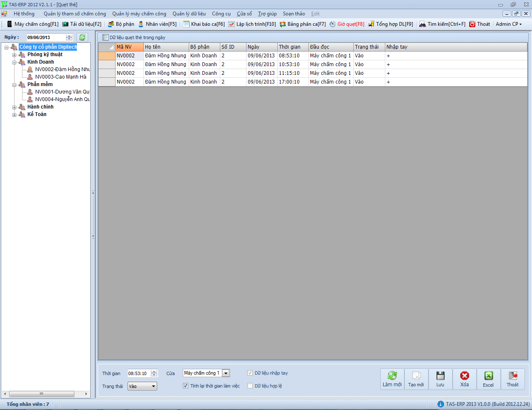This screenshot has height=410, width=532.
Task: Click grid icon before Dữ liệu quẹt thẻ
Action: [x=106, y=37]
